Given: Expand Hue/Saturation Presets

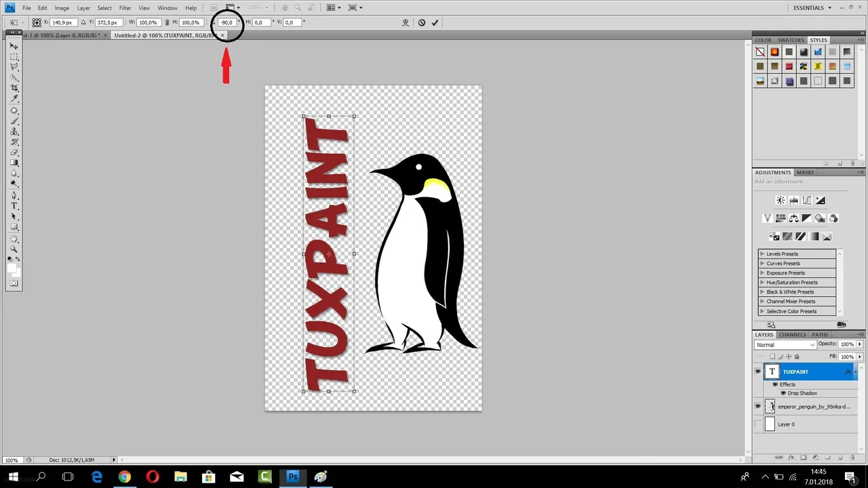Looking at the screenshot, I should tap(762, 282).
